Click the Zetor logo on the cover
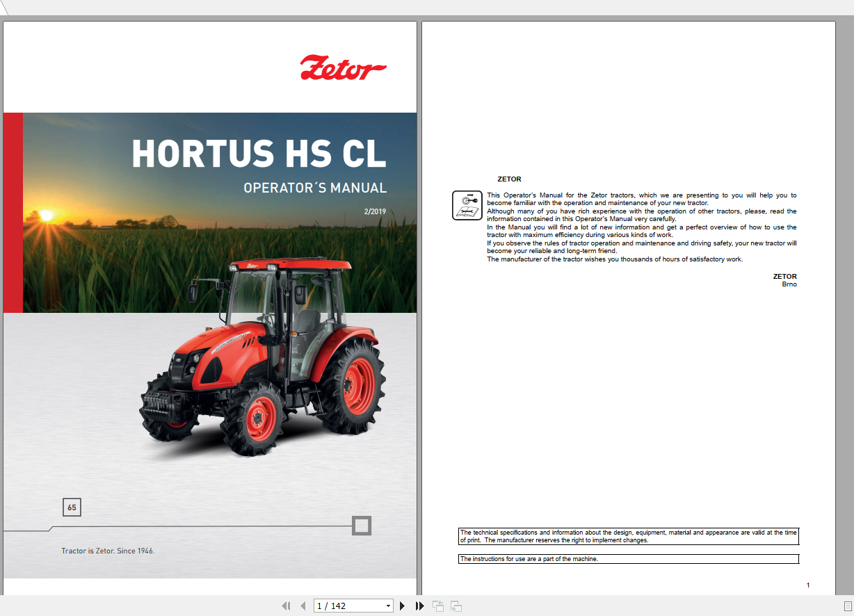854x616 pixels. [x=344, y=69]
